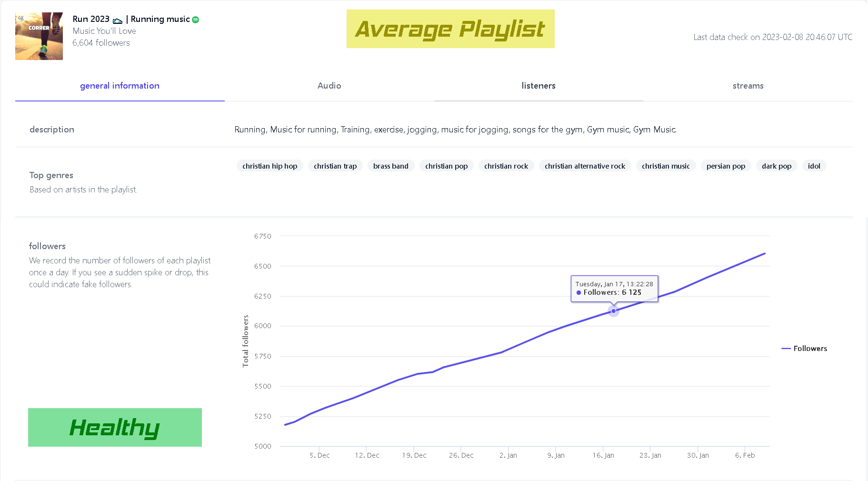Open the listeners tab
The width and height of the screenshot is (868, 491).
coord(538,86)
